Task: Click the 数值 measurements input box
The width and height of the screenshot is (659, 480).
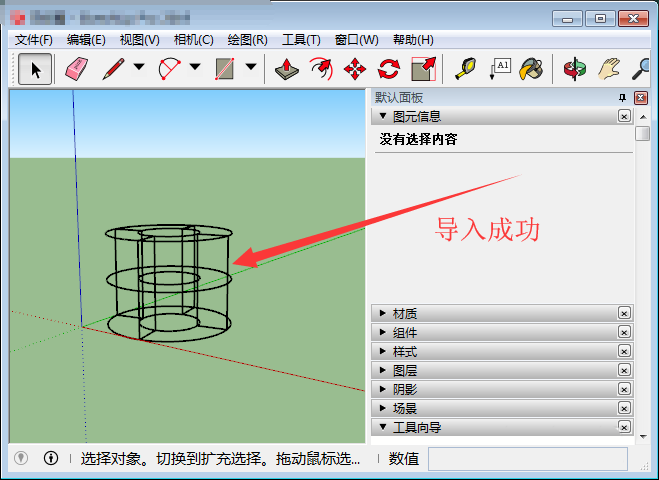Action: (x=528, y=459)
